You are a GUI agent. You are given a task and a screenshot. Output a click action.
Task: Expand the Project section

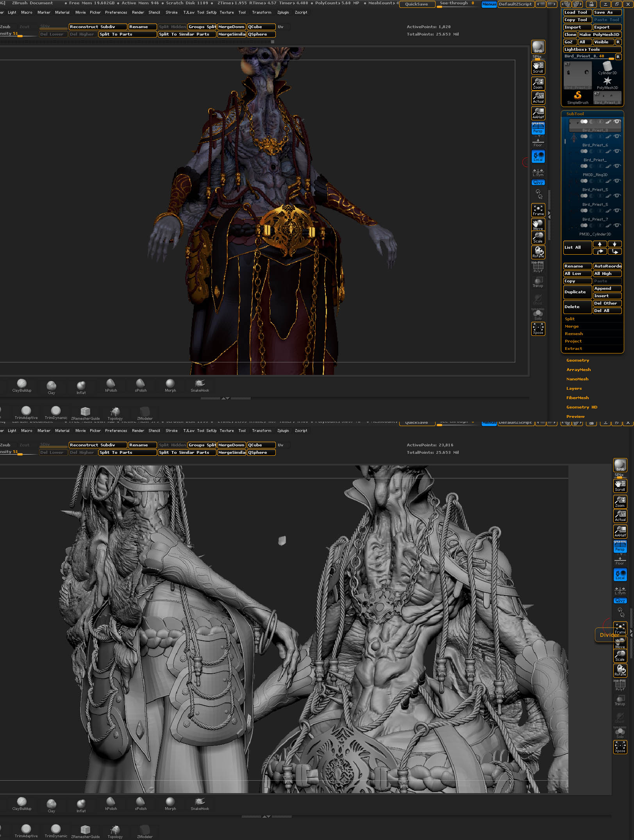[573, 341]
